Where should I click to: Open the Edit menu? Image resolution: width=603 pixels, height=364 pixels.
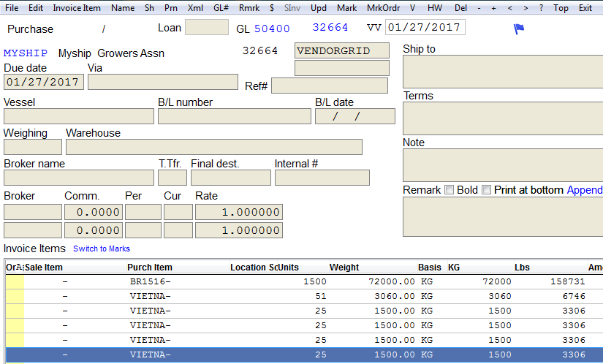36,8
